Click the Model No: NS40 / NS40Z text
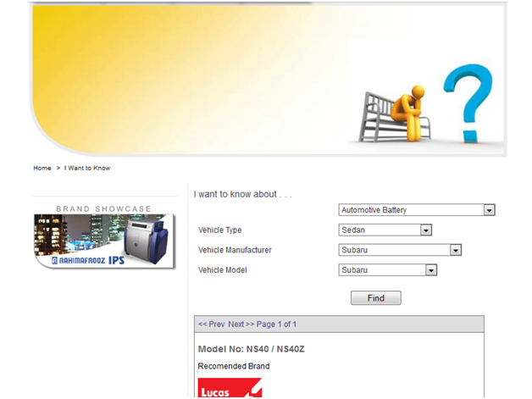532x399 pixels. [252, 349]
